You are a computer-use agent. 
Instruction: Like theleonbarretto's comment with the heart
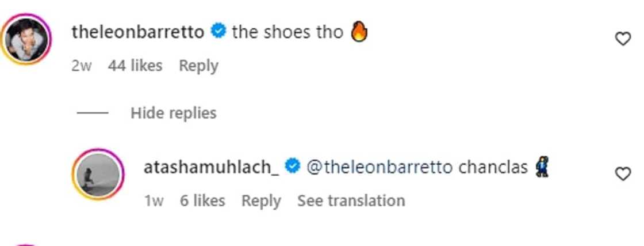pyautogui.click(x=623, y=39)
